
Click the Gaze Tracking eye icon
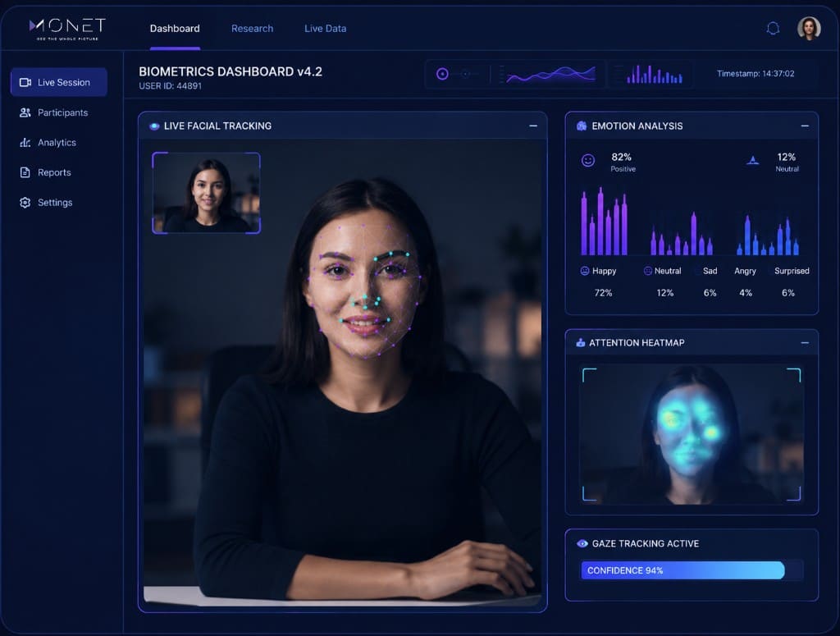pyautogui.click(x=582, y=544)
